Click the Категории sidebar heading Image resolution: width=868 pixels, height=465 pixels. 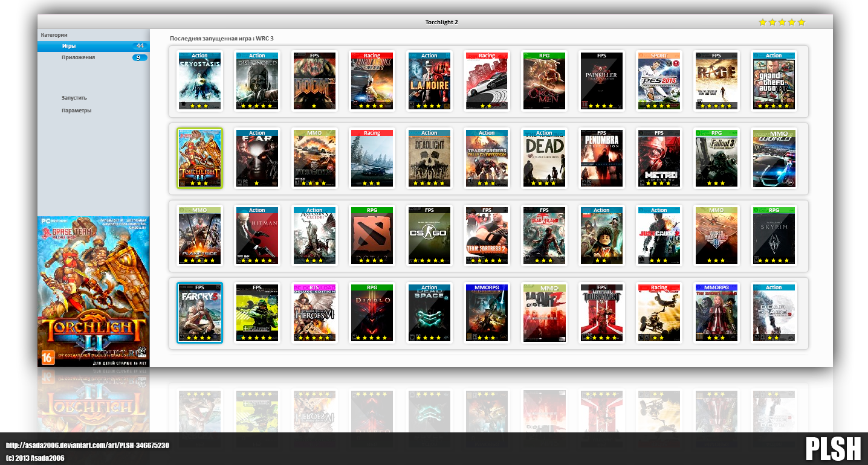[54, 35]
